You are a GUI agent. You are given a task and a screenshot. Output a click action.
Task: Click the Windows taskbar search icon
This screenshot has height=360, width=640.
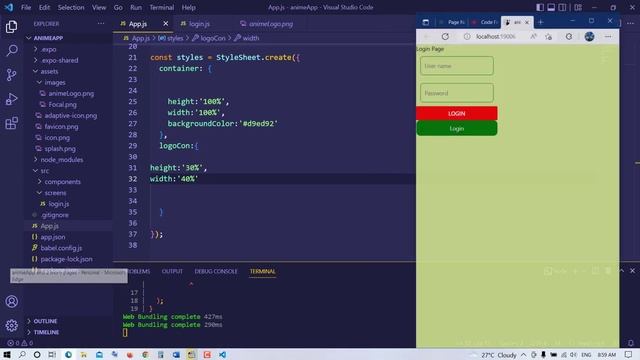pyautogui.click(x=22, y=355)
